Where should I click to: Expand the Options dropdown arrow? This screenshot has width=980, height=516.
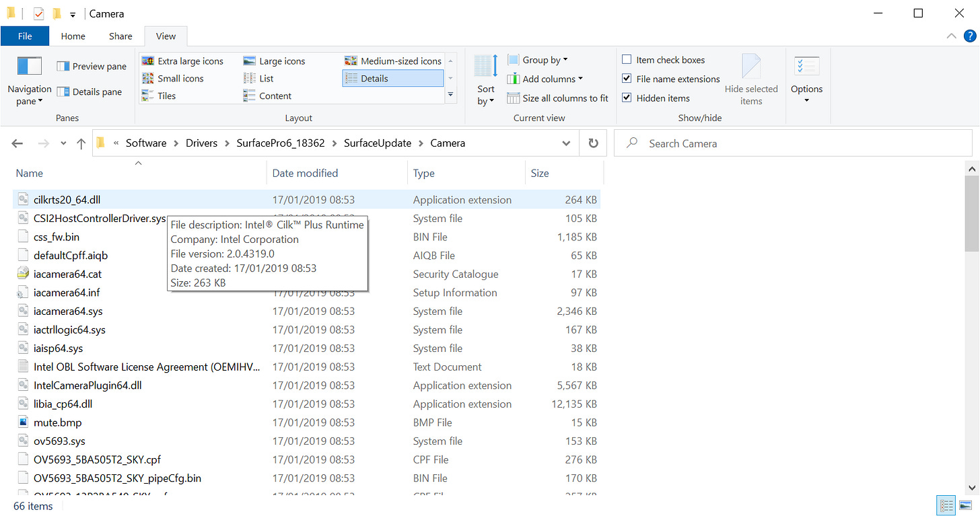tap(806, 101)
